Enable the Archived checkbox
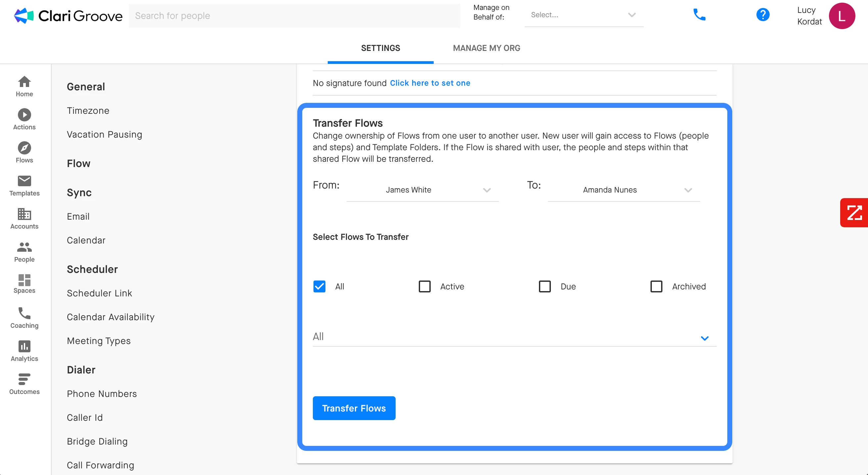 656,286
